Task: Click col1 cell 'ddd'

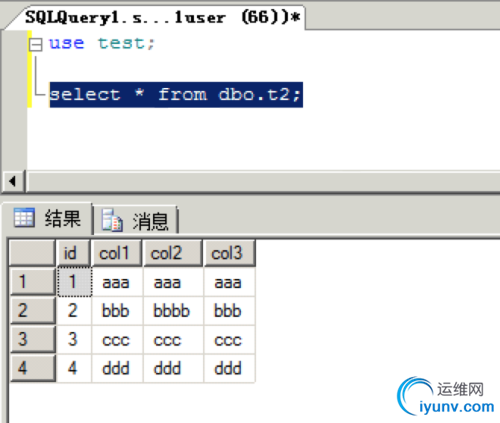Action: pos(117,368)
